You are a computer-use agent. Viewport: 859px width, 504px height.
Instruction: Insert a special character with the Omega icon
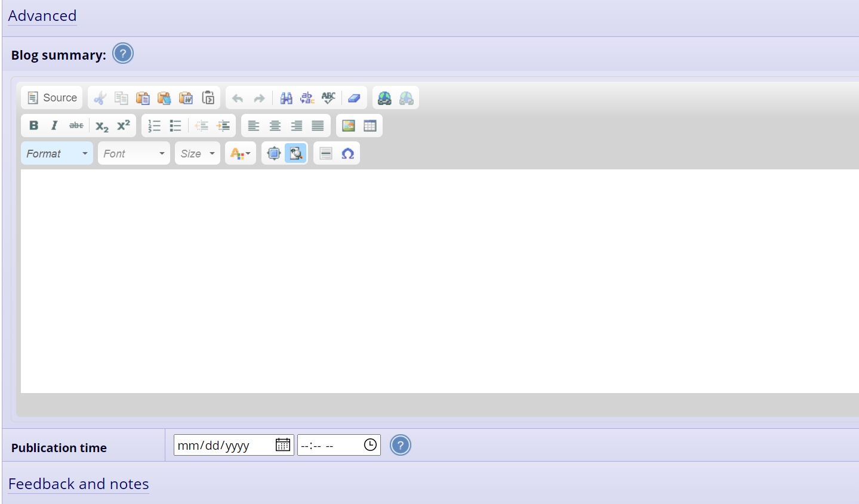click(347, 154)
